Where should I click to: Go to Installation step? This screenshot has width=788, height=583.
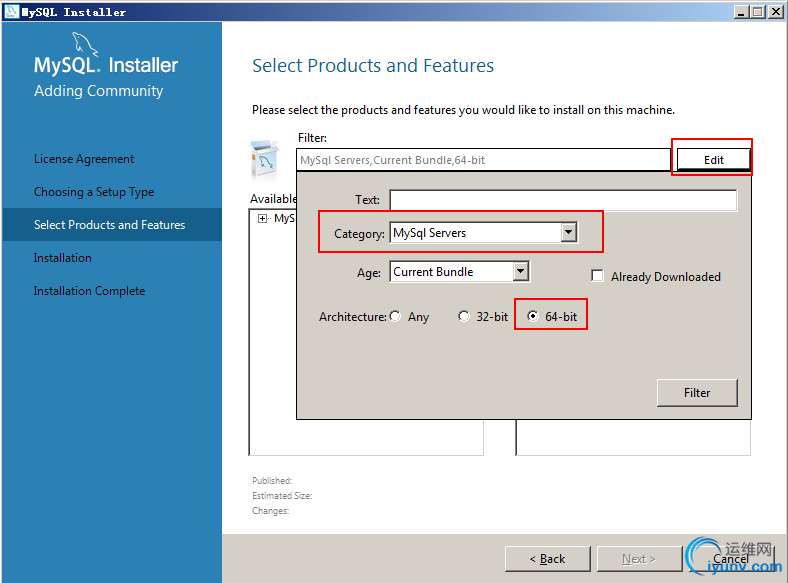tap(62, 258)
